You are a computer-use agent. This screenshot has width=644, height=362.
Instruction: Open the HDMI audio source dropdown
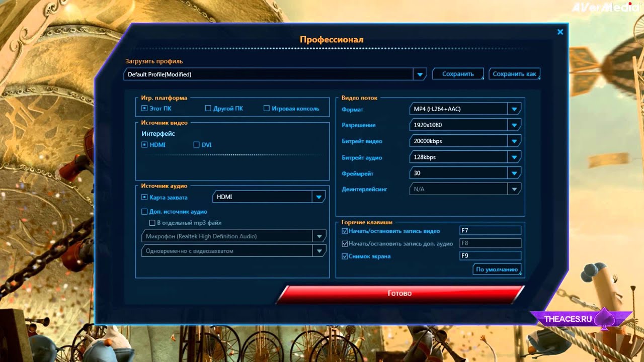tap(269, 197)
